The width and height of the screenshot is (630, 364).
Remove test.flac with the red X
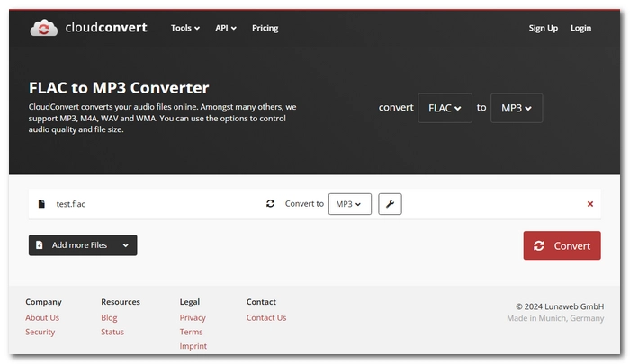(x=589, y=204)
